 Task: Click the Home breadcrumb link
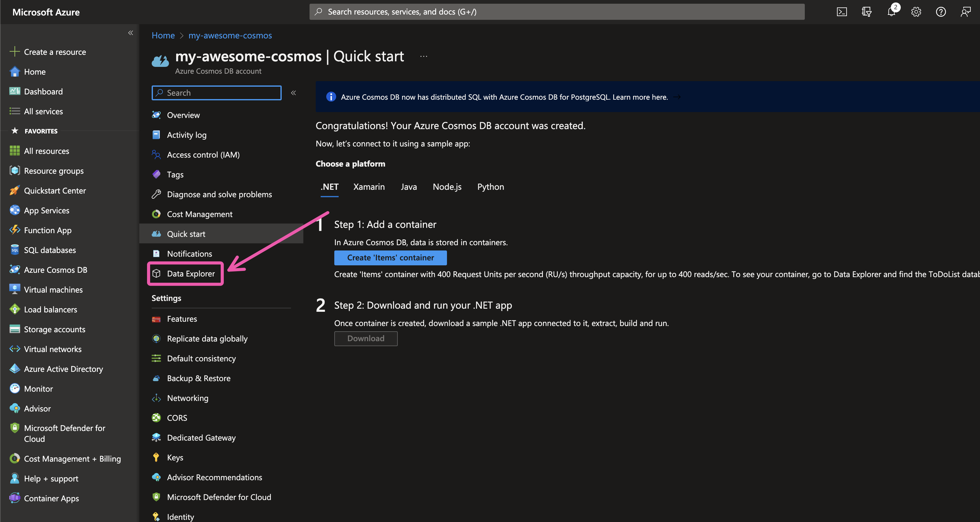click(x=163, y=35)
